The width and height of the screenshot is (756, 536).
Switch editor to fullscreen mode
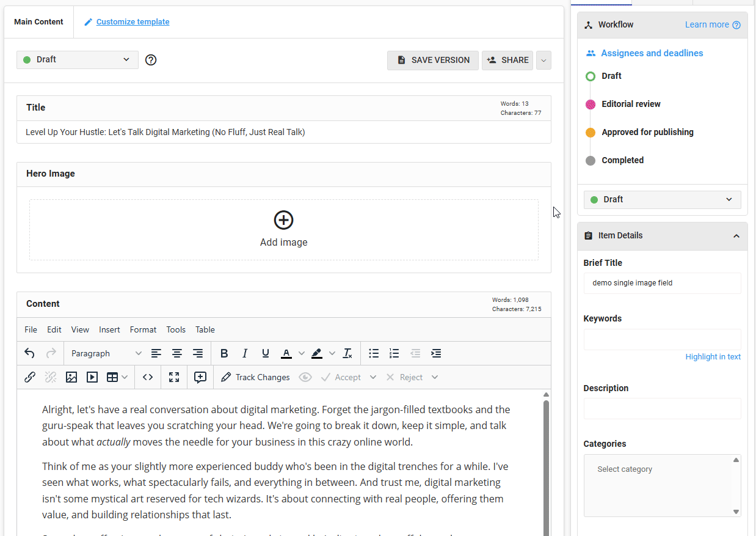pyautogui.click(x=174, y=377)
